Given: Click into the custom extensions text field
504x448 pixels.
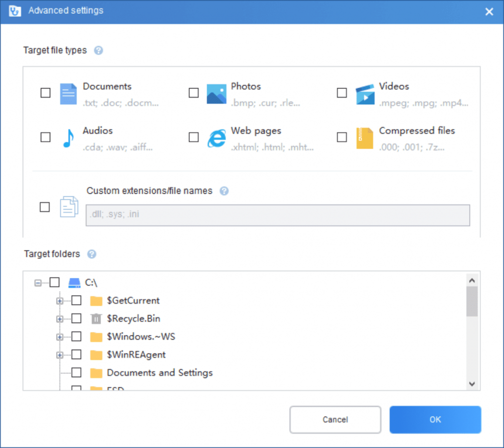Looking at the screenshot, I should pyautogui.click(x=278, y=215).
